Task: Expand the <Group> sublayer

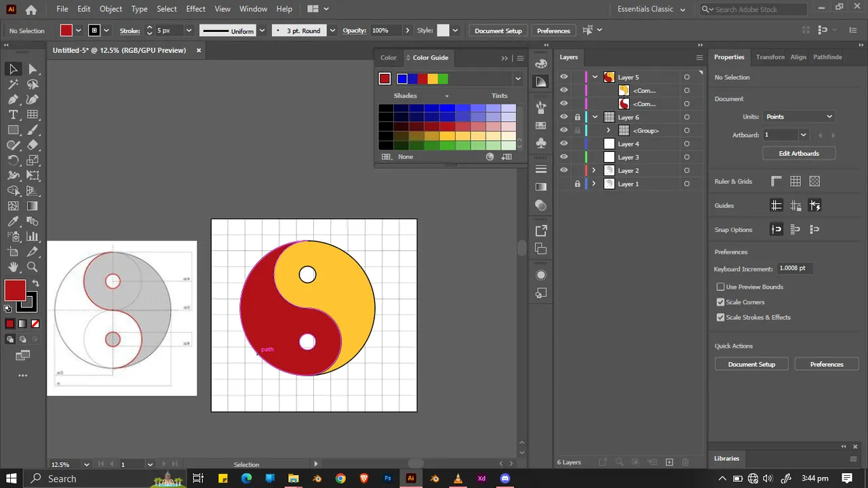Action: (608, 130)
